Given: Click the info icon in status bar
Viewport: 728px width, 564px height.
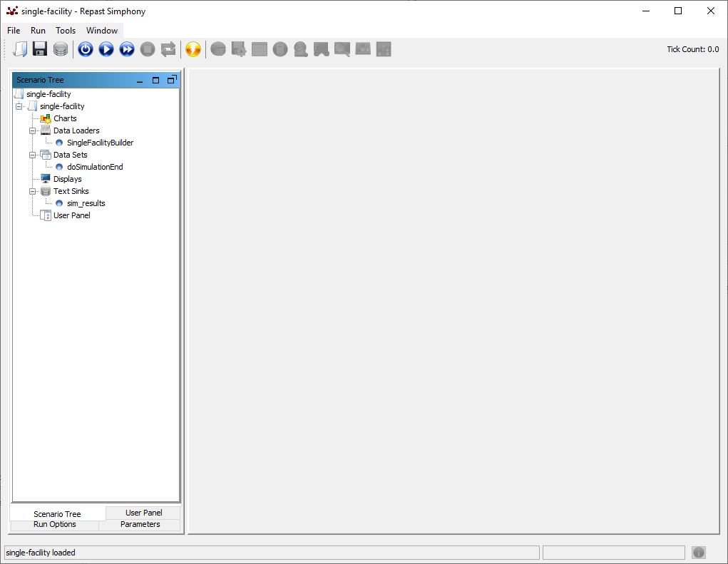Looking at the screenshot, I should 699,553.
